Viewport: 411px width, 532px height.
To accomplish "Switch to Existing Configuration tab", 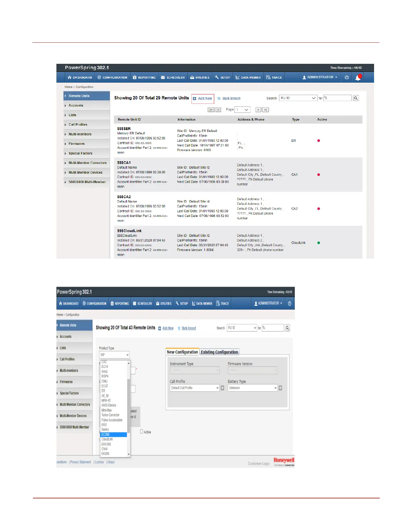I will [220, 352].
